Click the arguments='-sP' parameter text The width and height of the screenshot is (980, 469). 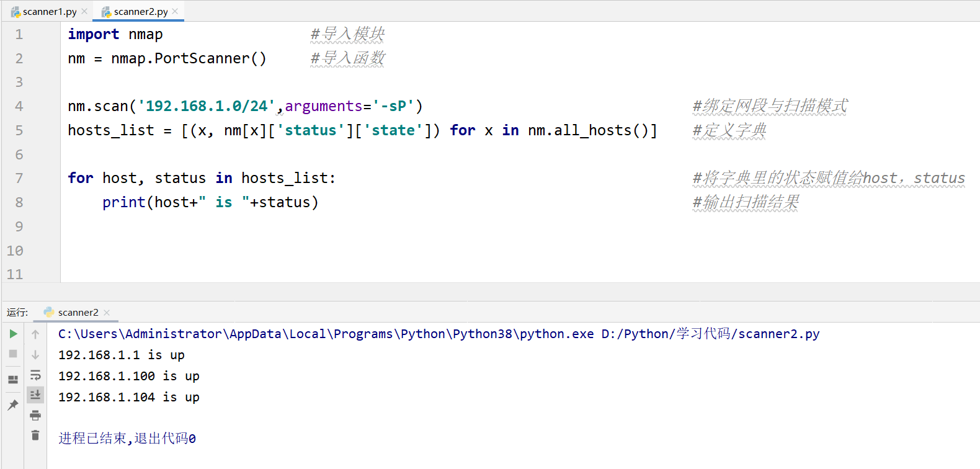click(350, 107)
